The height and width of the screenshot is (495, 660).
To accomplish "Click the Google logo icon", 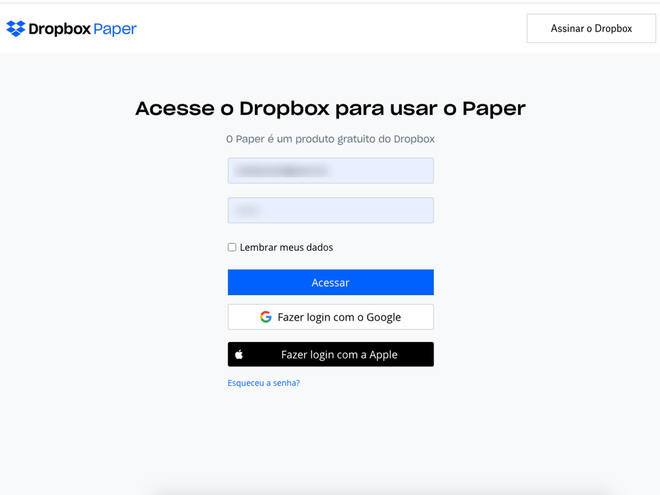I will tap(266, 317).
